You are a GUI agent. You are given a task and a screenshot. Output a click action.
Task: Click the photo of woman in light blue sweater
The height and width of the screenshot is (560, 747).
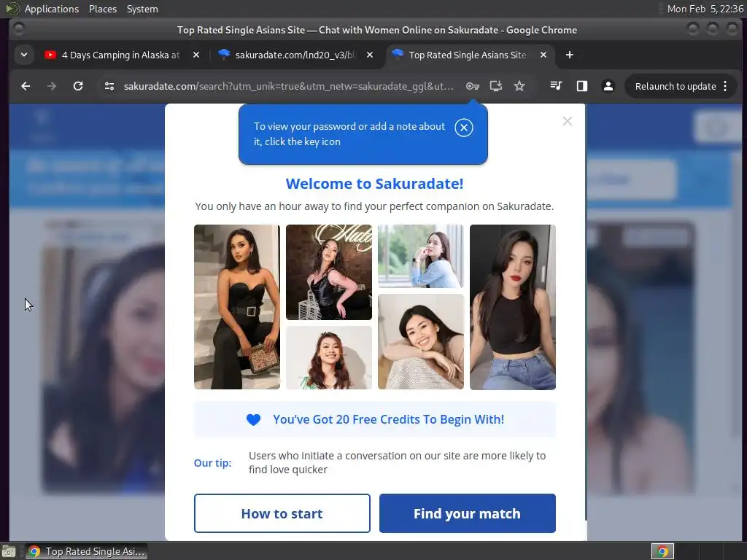[x=421, y=256]
